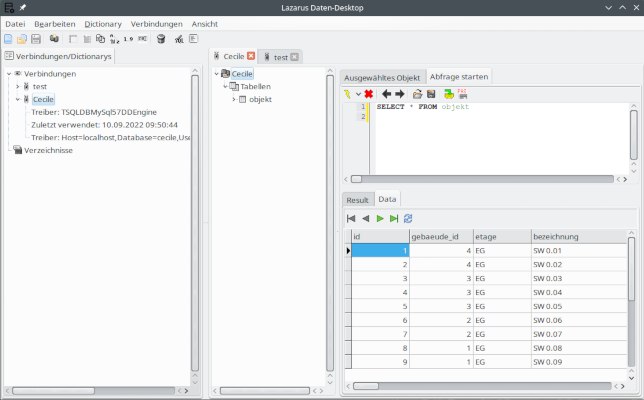Click the red X clear query icon
The image size is (644, 400).
coord(369,94)
